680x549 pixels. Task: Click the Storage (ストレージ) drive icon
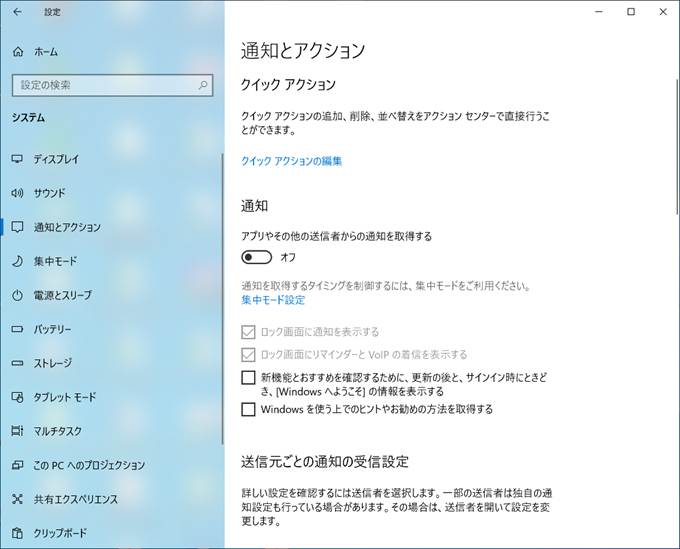pyautogui.click(x=17, y=363)
